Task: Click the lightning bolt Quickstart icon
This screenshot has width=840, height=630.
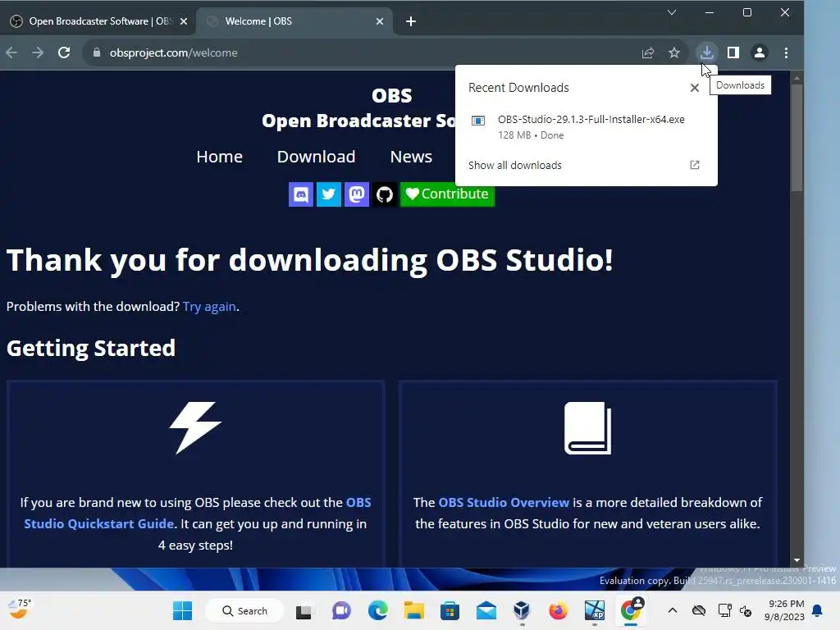Action: click(195, 427)
